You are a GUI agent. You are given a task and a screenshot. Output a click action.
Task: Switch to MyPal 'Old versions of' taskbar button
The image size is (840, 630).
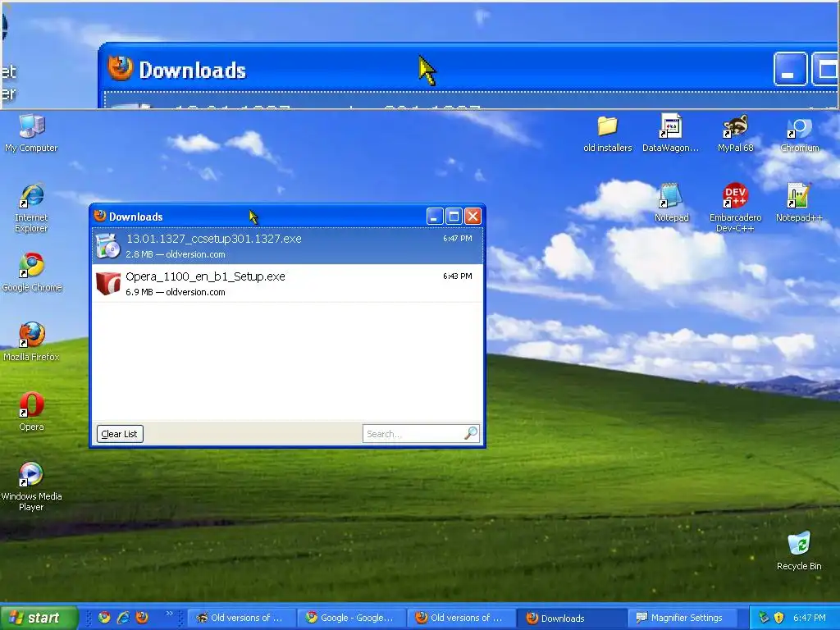(242, 618)
